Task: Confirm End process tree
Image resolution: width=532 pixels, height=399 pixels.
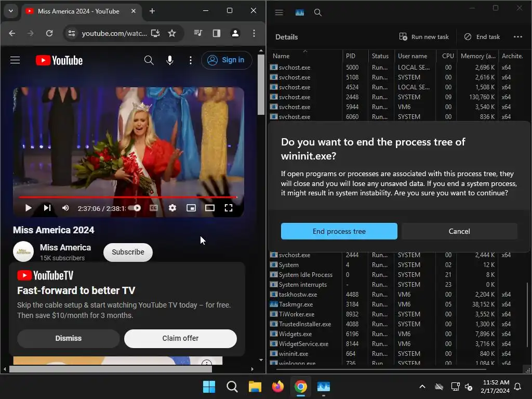Action: coord(339,231)
